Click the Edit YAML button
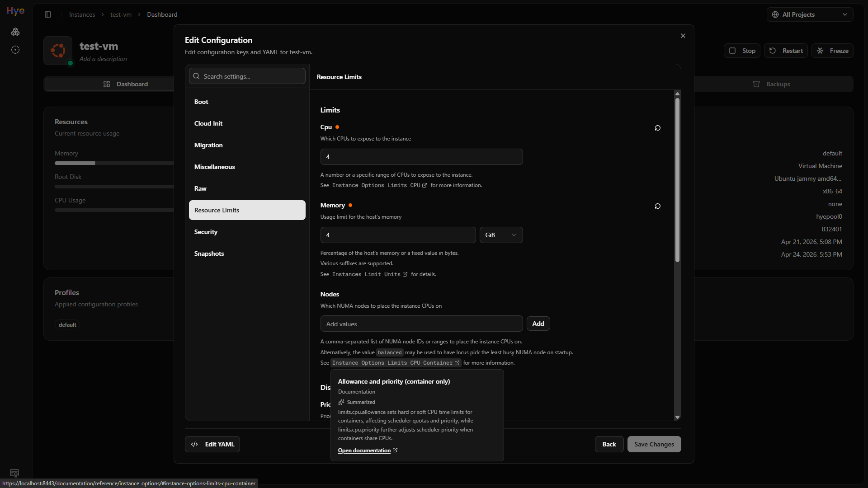Image resolution: width=868 pixels, height=488 pixels. point(212,444)
